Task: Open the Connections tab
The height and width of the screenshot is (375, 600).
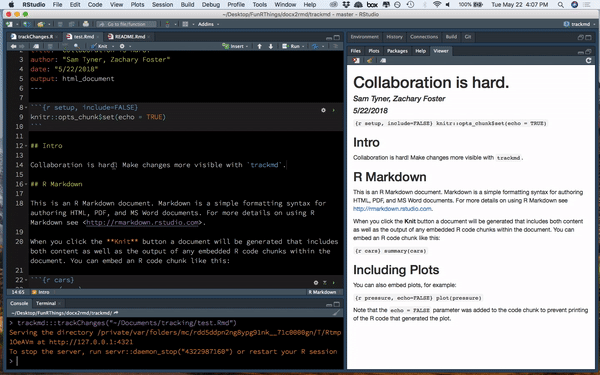Action: pyautogui.click(x=424, y=37)
